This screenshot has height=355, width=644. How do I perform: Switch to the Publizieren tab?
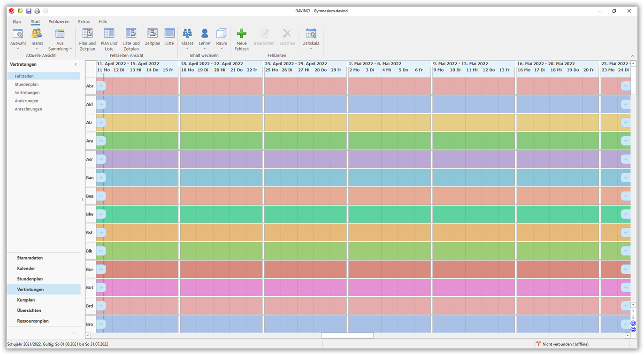(58, 22)
